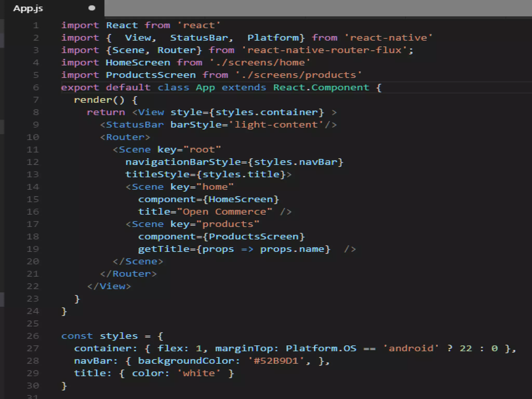Click the render() method name
This screenshot has width=532, height=399.
93,100
